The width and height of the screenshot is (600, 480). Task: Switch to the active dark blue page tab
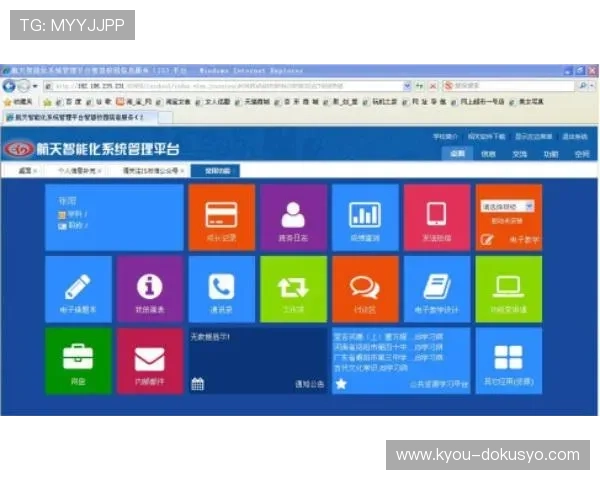pos(215,171)
